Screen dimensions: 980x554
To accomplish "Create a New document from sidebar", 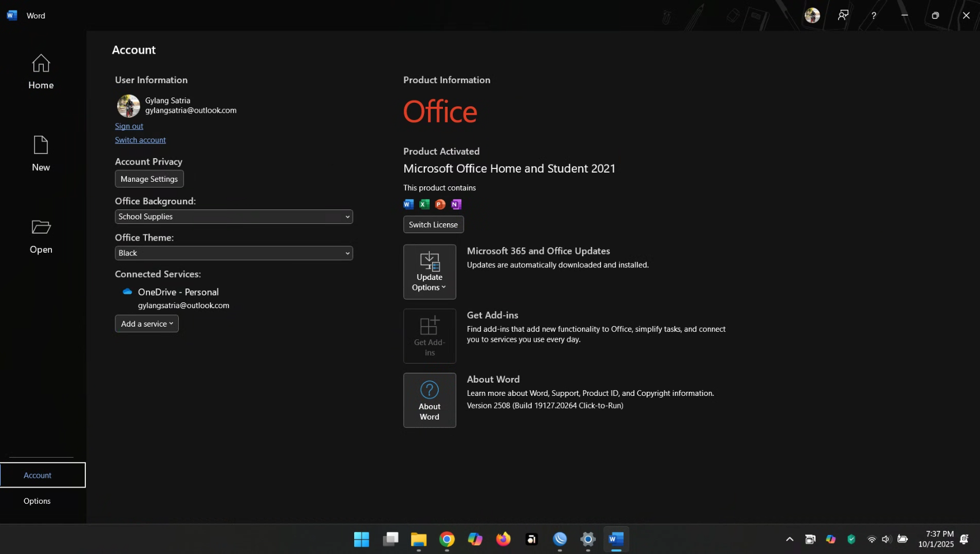I will tap(41, 154).
